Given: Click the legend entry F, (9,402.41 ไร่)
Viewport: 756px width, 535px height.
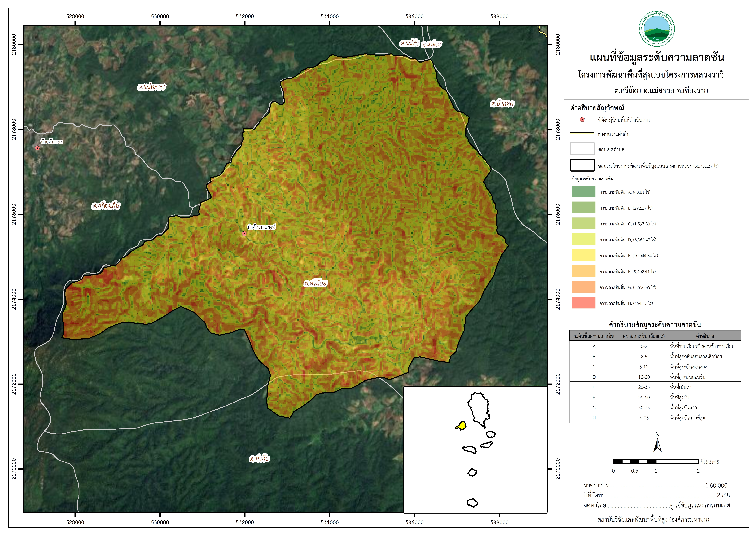Looking at the screenshot, I should (x=627, y=271).
